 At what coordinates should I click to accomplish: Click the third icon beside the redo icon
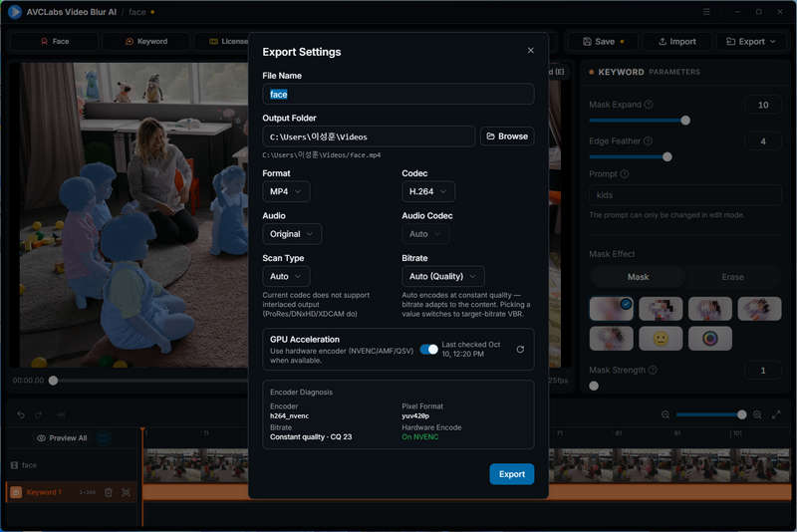(x=61, y=414)
